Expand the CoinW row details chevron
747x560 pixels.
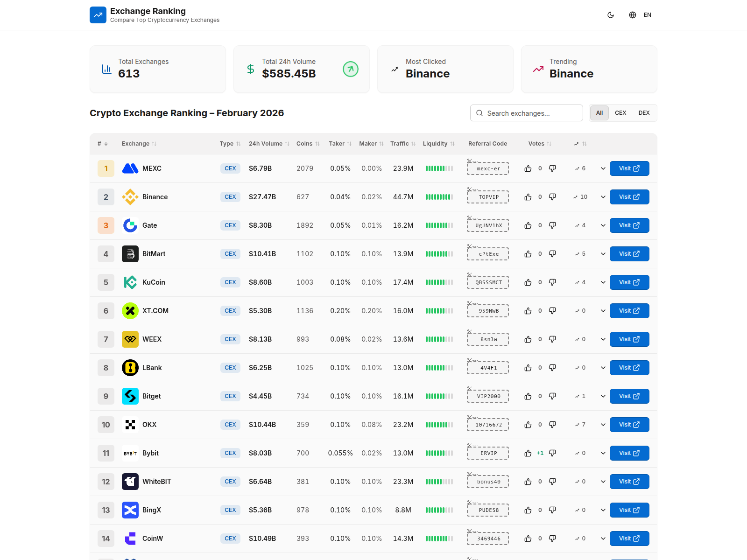pyautogui.click(x=603, y=539)
